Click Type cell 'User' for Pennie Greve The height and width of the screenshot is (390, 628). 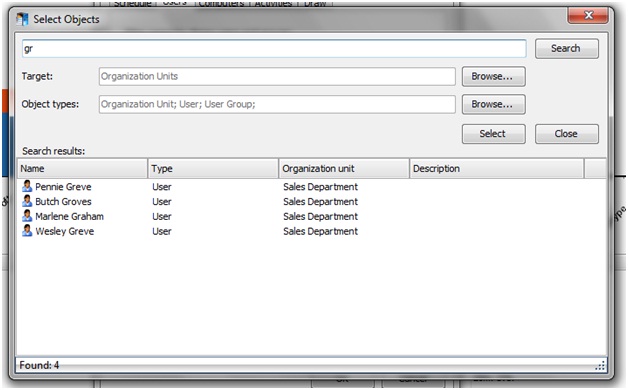tap(162, 187)
